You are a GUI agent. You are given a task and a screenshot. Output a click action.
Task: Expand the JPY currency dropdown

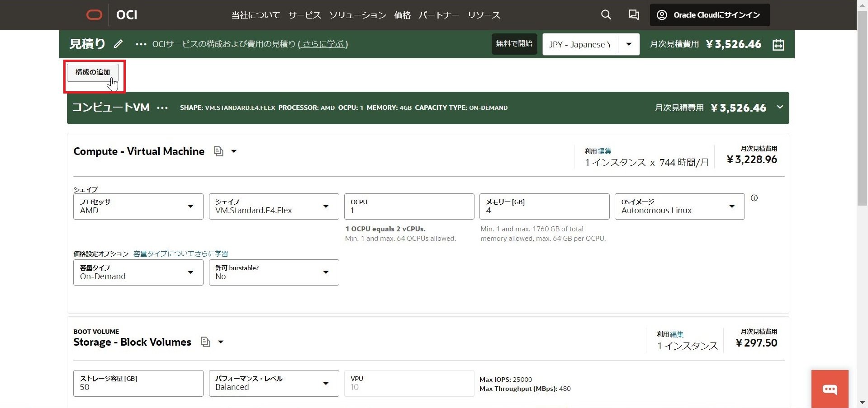pos(628,44)
